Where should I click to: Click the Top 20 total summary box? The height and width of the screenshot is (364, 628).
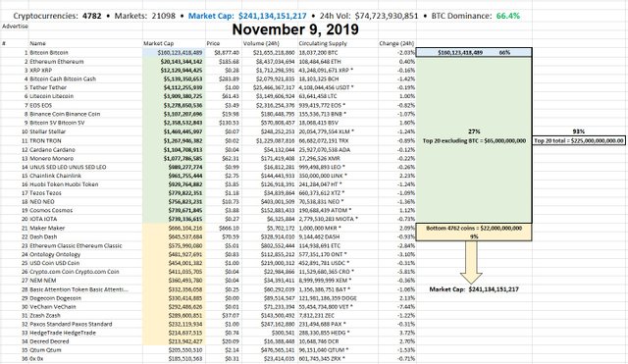click(579, 140)
